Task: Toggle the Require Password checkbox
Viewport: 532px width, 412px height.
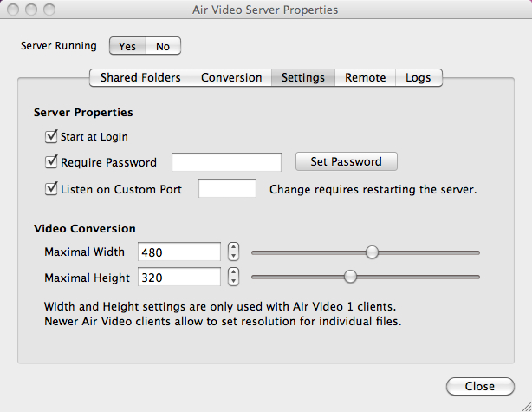Action: click(51, 161)
